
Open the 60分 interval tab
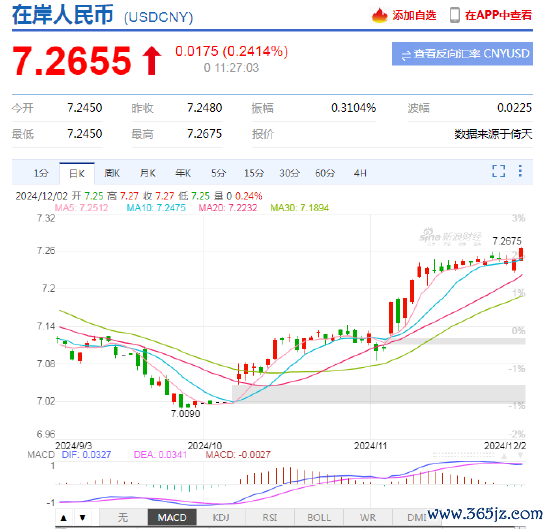(x=325, y=173)
